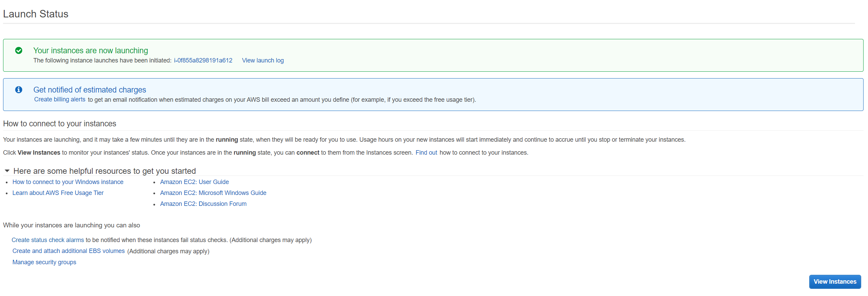Viewport: 868px width, 296px height.
Task: Open the View launch log link
Action: [x=263, y=60]
